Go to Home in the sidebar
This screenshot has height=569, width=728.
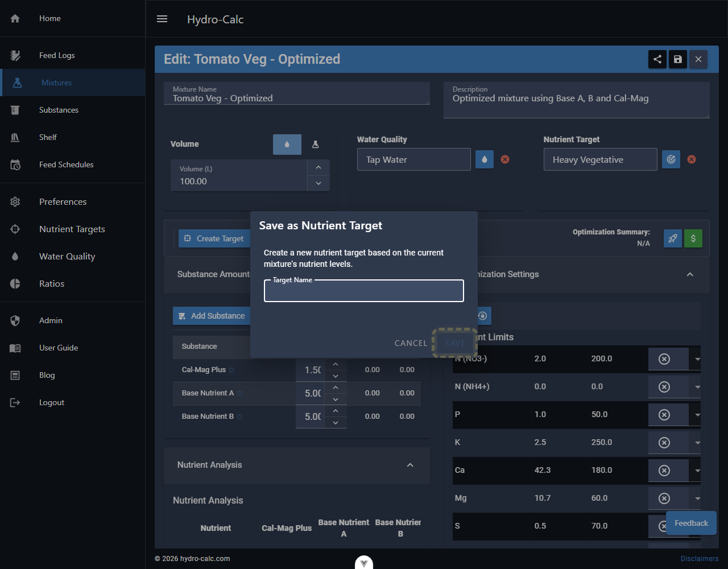73,18
